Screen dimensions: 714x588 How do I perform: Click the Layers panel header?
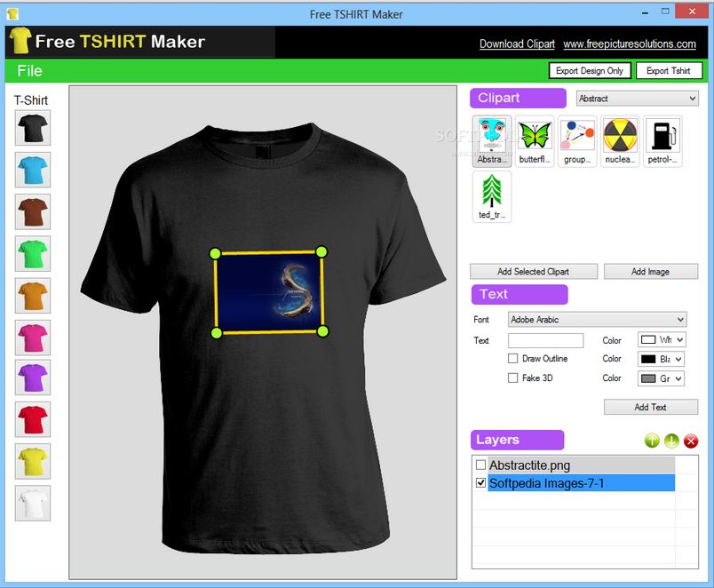pos(517,440)
